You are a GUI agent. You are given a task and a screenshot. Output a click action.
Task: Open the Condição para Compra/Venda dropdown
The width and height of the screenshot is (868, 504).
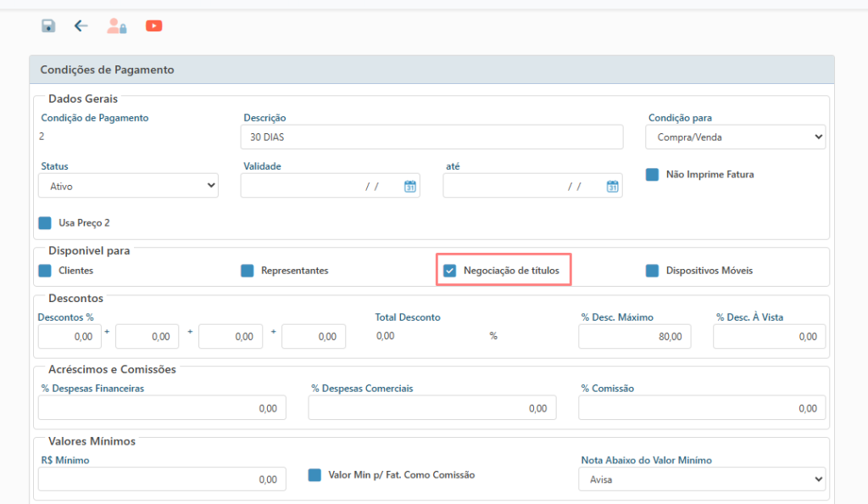pos(735,137)
